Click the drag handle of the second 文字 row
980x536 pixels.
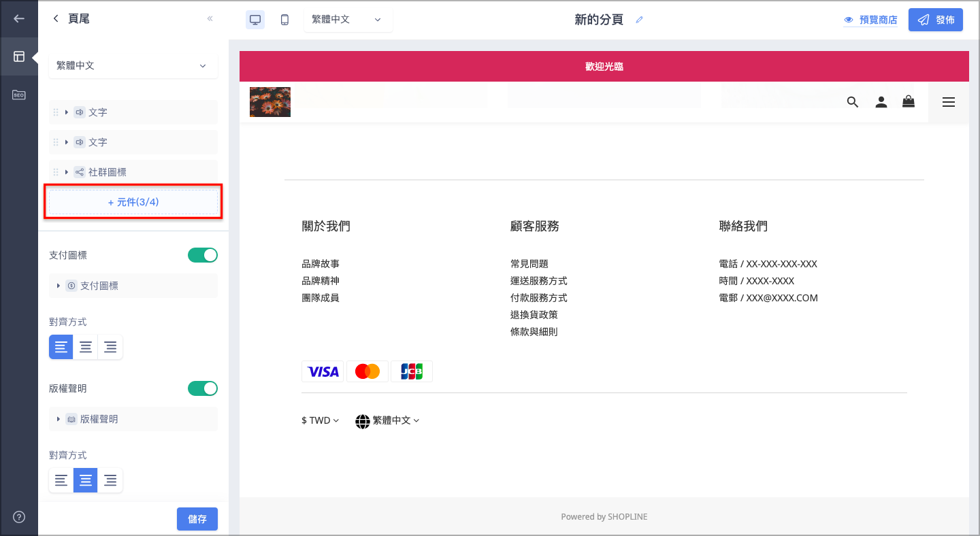56,142
